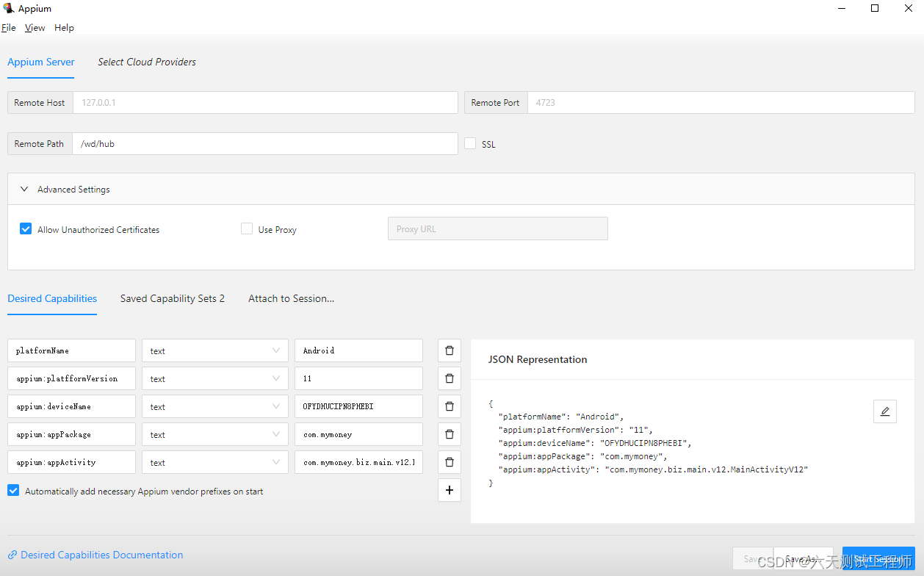
Task: Edit the platformName capability name field
Action: (x=72, y=350)
